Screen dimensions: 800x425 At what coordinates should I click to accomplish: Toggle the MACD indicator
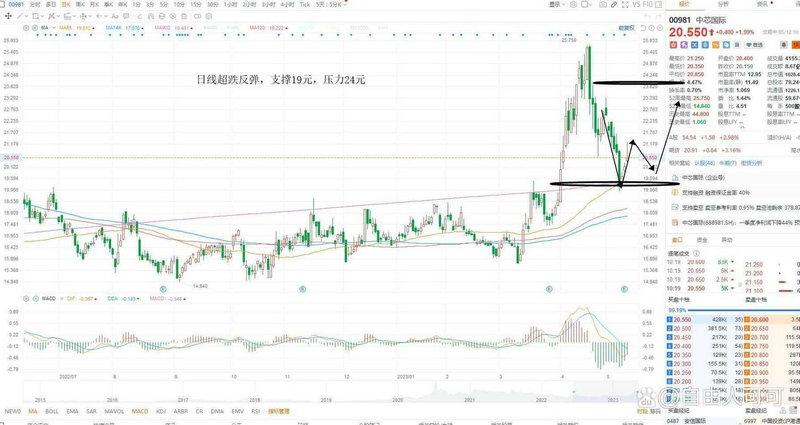[x=141, y=411]
